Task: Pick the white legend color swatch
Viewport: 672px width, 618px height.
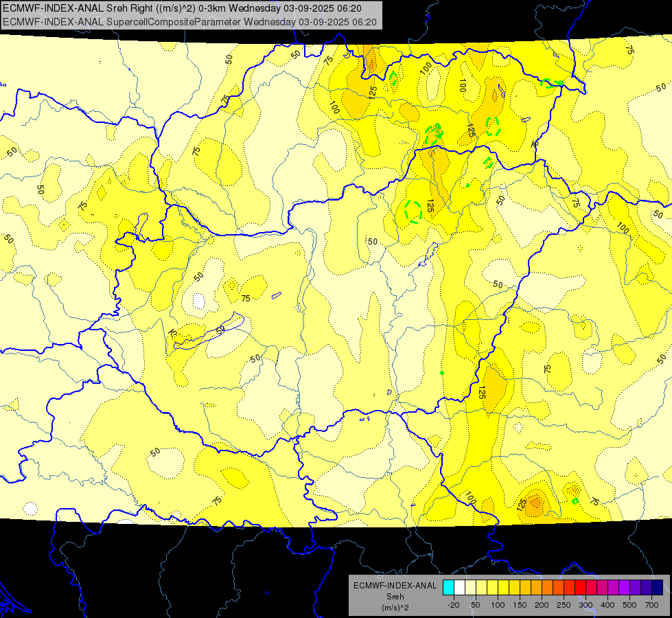Action: (x=459, y=587)
